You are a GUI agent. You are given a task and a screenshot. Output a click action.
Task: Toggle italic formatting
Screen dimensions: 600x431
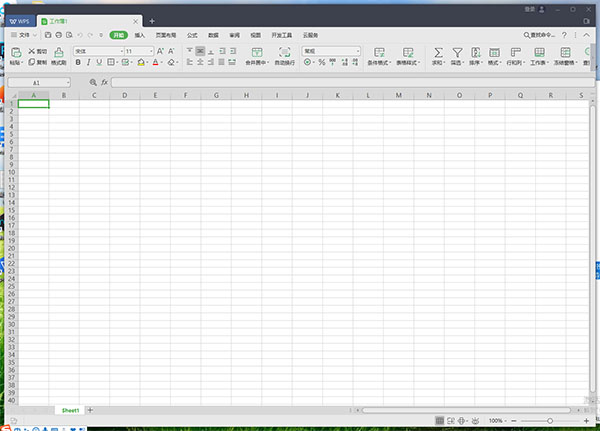click(x=88, y=62)
